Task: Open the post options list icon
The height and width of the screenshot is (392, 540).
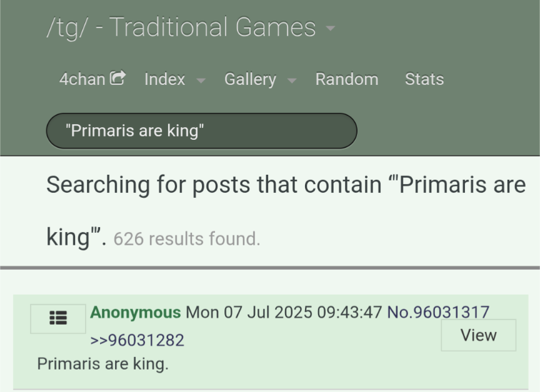Action: pos(58,318)
